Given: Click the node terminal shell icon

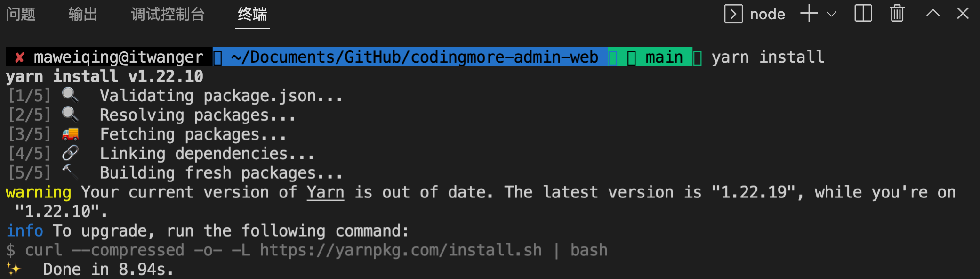Looking at the screenshot, I should (x=733, y=14).
